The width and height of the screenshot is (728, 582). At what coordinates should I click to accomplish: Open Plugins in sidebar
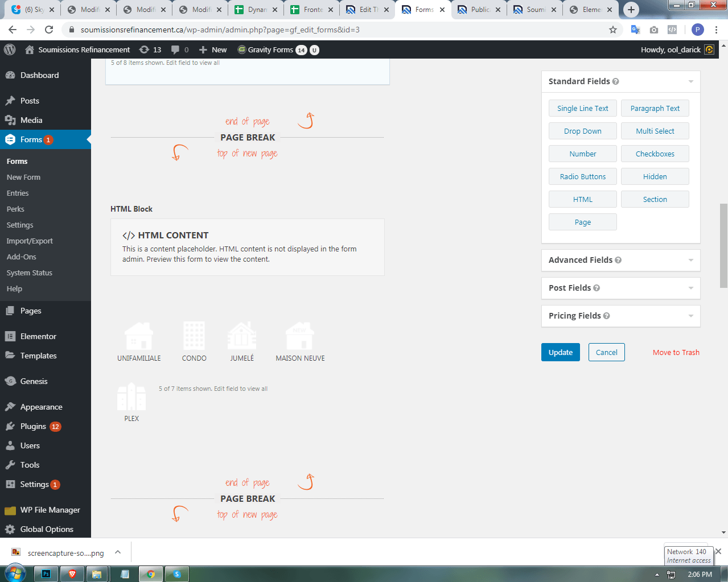point(46,426)
